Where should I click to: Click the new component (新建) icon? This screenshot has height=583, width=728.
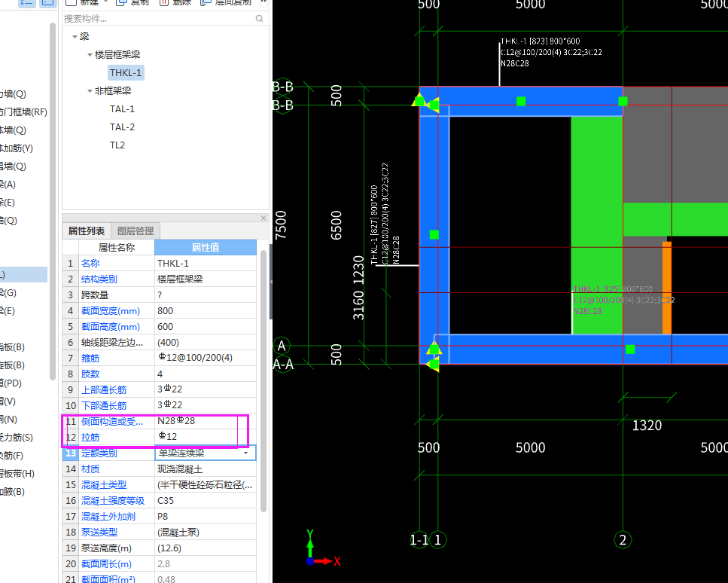(71, 2)
